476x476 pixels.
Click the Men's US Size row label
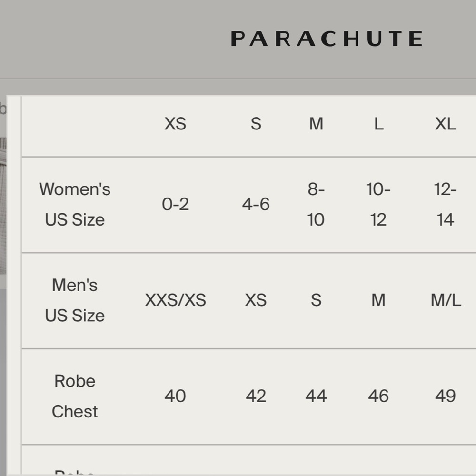point(75,300)
